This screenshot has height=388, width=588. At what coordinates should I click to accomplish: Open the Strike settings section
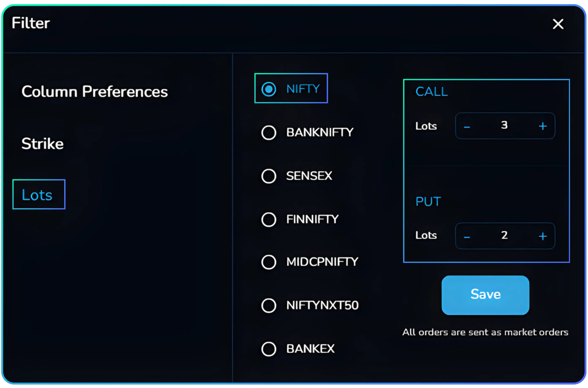pos(43,144)
